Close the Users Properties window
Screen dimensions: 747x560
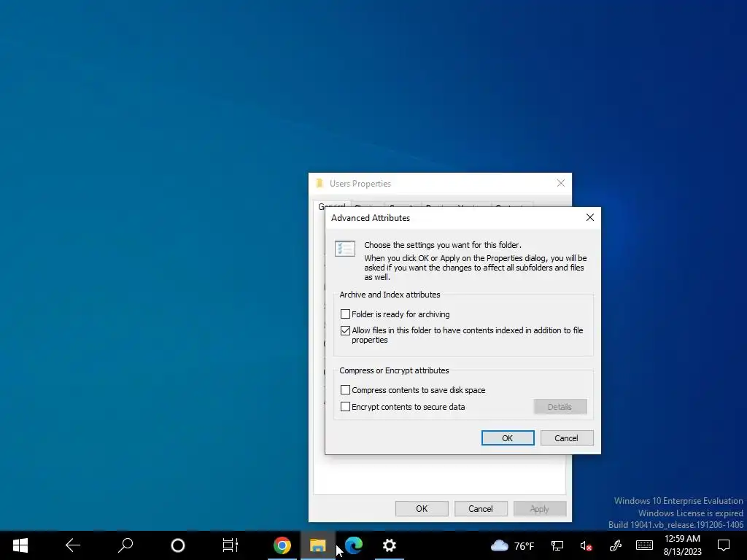tap(561, 183)
